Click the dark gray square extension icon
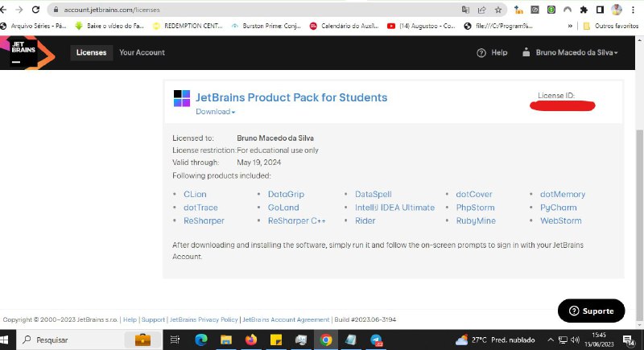 (x=535, y=10)
